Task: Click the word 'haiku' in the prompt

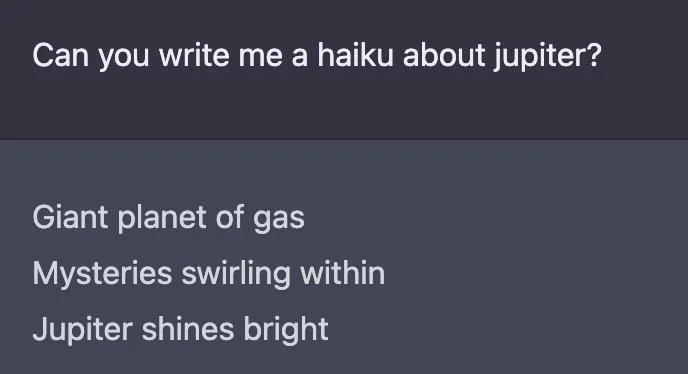Action: [355, 55]
